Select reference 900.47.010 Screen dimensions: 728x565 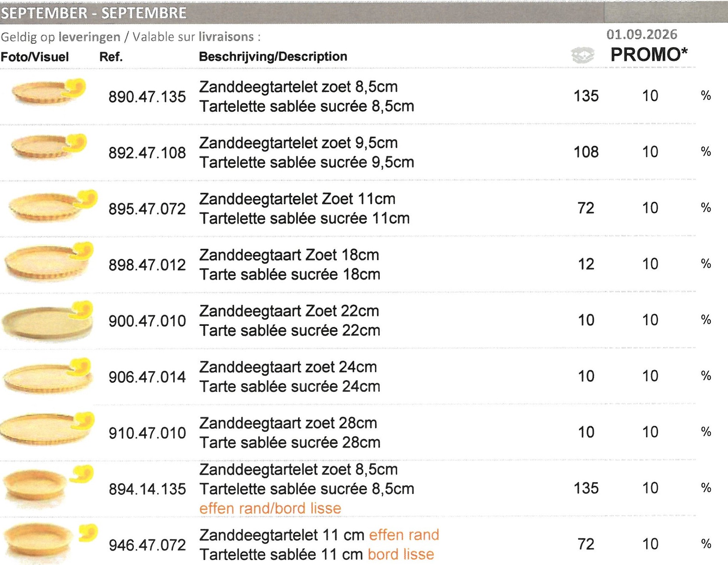(147, 321)
